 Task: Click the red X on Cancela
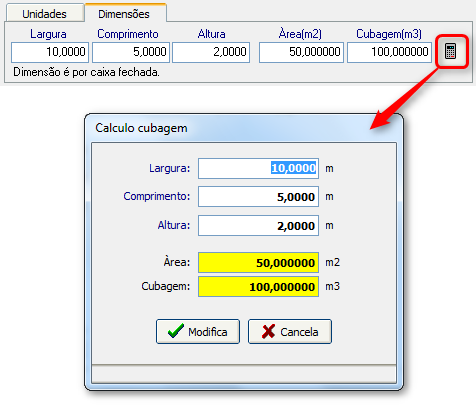pos(268,331)
